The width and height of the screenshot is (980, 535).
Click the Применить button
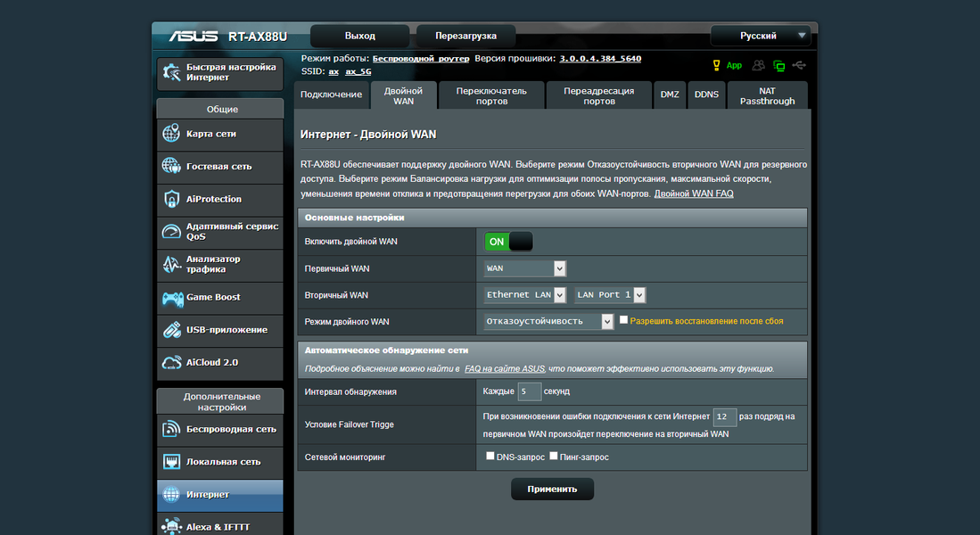pyautogui.click(x=552, y=489)
